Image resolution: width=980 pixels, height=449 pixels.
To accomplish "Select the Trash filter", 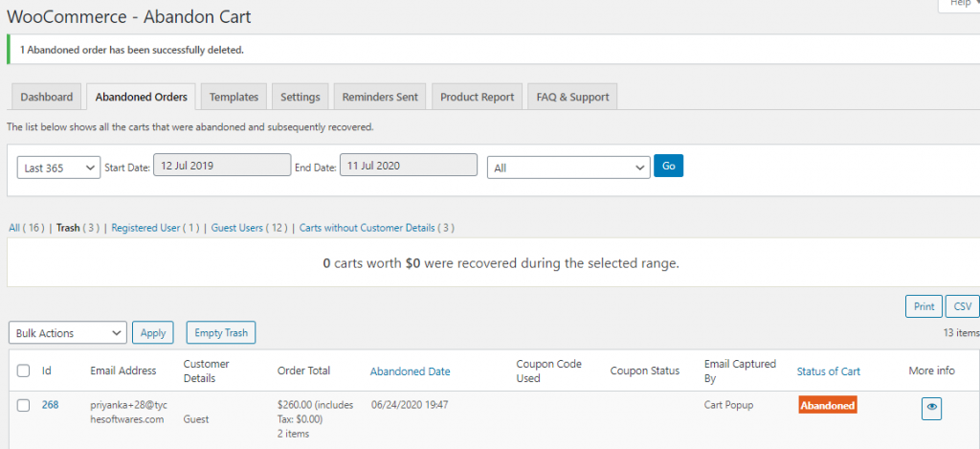I will coord(68,228).
